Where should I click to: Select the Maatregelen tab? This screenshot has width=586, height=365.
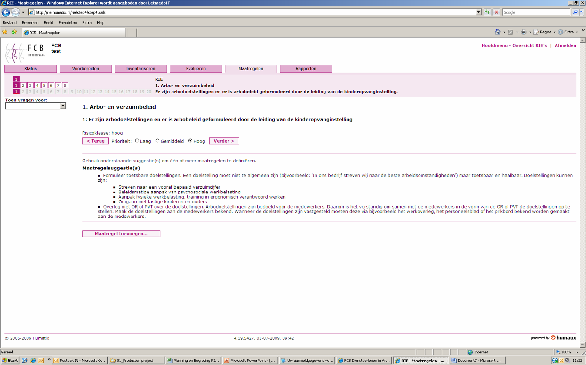(251, 69)
